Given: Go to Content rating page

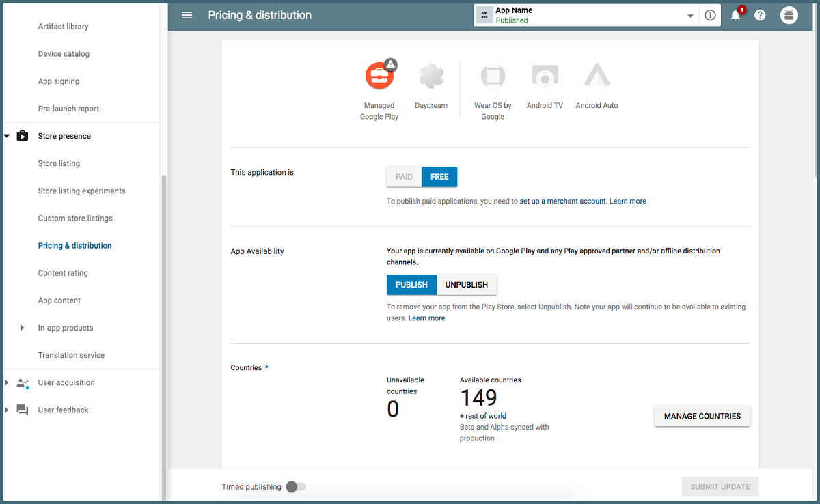Looking at the screenshot, I should (63, 273).
